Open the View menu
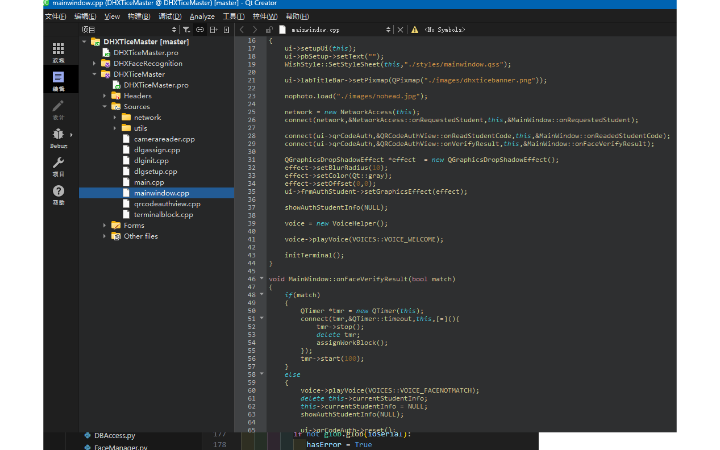This screenshot has height=450, width=720. pyautogui.click(x=112, y=17)
